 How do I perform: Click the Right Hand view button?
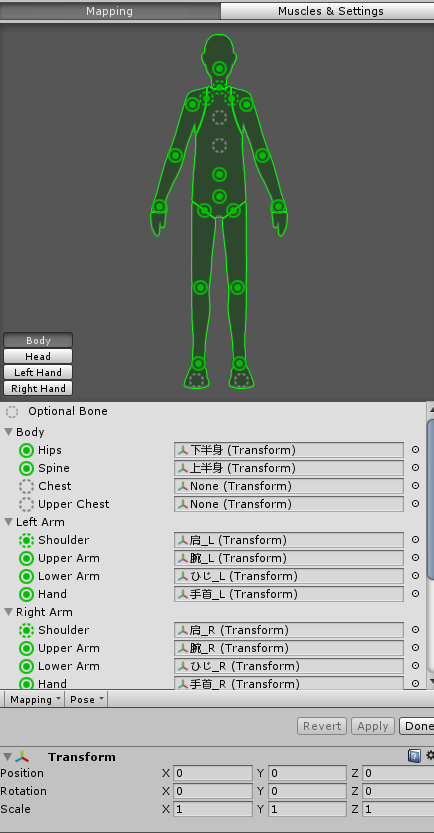[38, 388]
